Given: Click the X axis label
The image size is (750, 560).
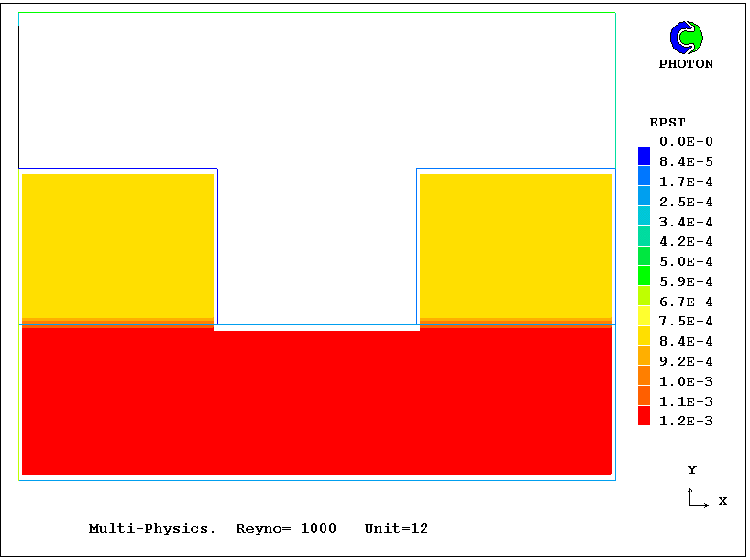Looking at the screenshot, I should coord(722,500).
